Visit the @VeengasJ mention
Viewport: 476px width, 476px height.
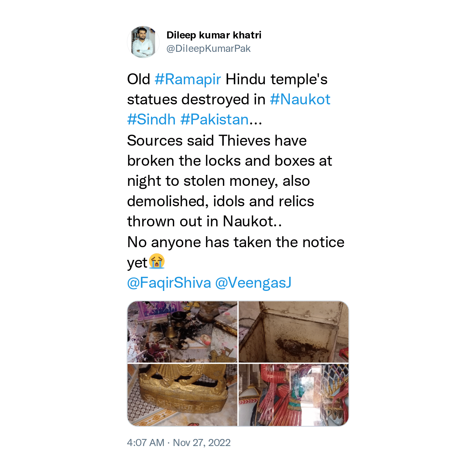tap(253, 283)
